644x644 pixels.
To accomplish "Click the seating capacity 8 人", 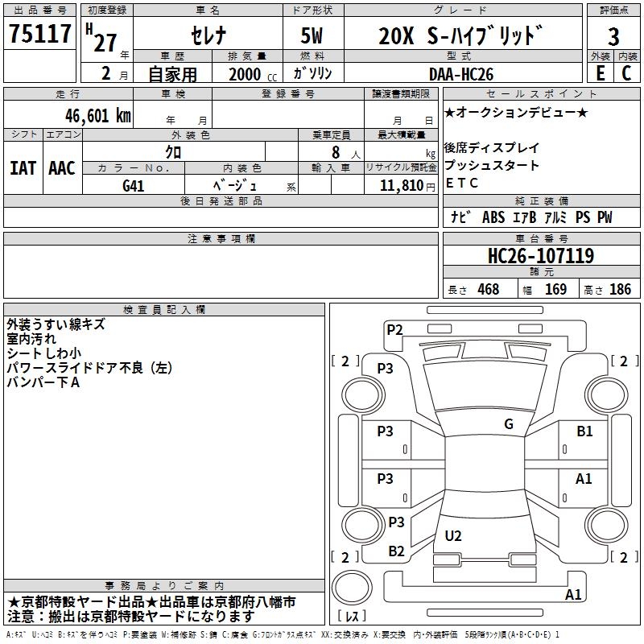I will pyautogui.click(x=345, y=152).
